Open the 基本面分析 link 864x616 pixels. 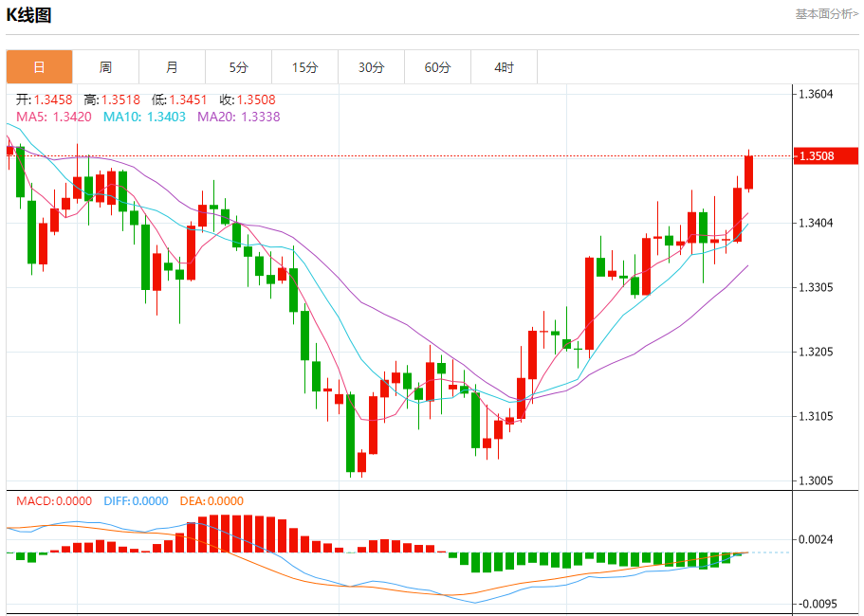pyautogui.click(x=826, y=14)
